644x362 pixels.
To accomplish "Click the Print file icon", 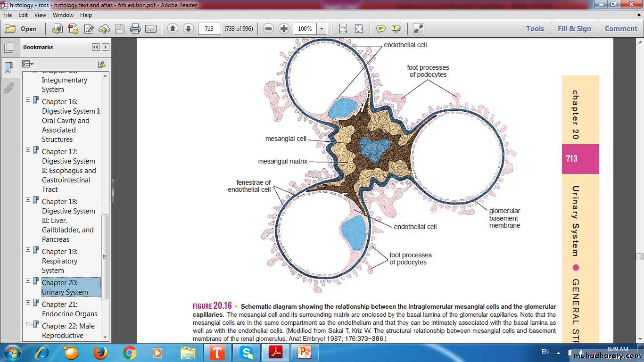I will (x=135, y=29).
